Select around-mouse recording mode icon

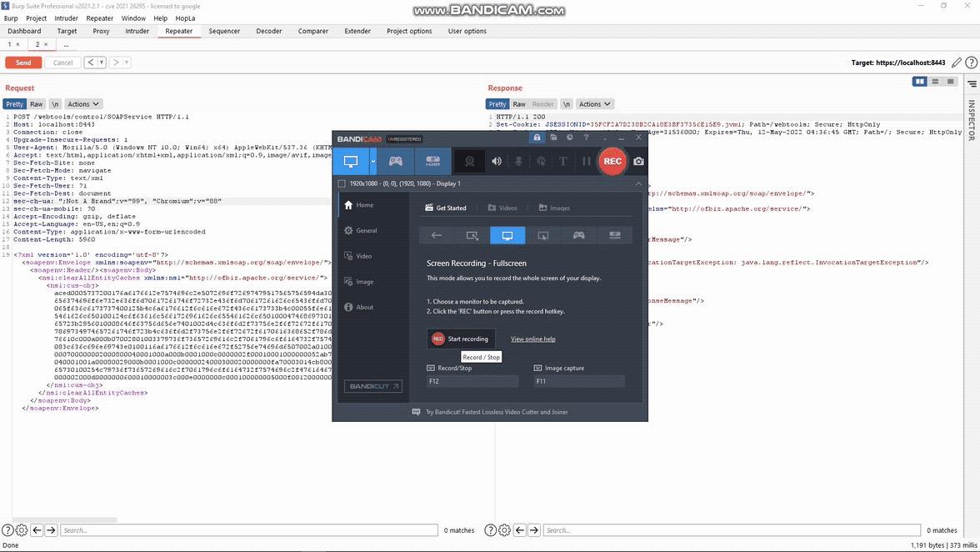pyautogui.click(x=543, y=236)
